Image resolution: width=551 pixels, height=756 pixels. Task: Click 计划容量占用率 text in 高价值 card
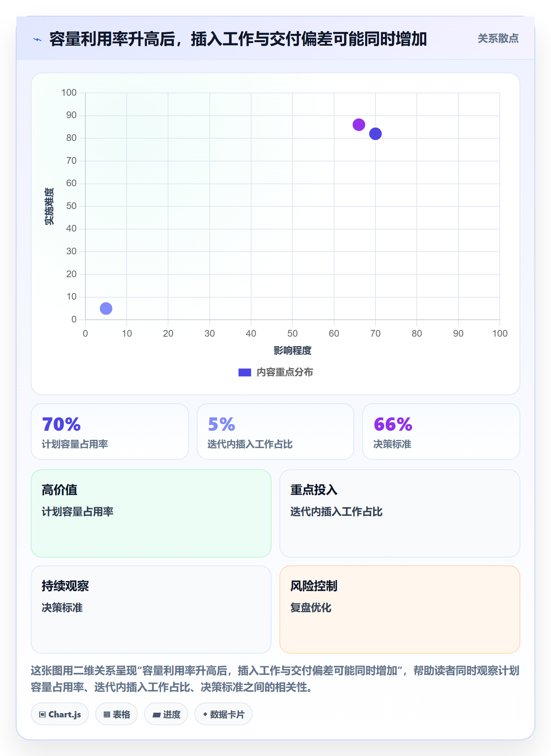click(x=78, y=511)
